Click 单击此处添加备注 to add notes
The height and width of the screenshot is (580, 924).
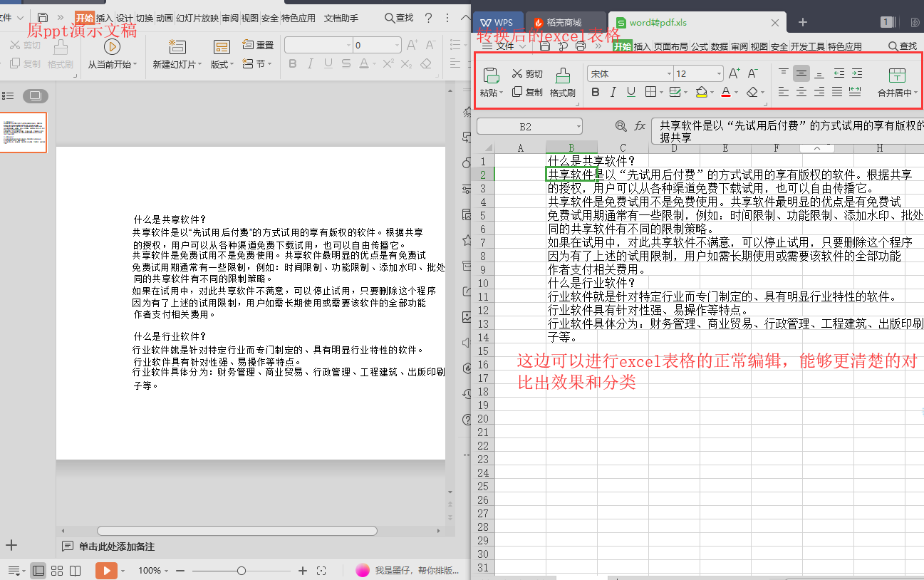116,547
